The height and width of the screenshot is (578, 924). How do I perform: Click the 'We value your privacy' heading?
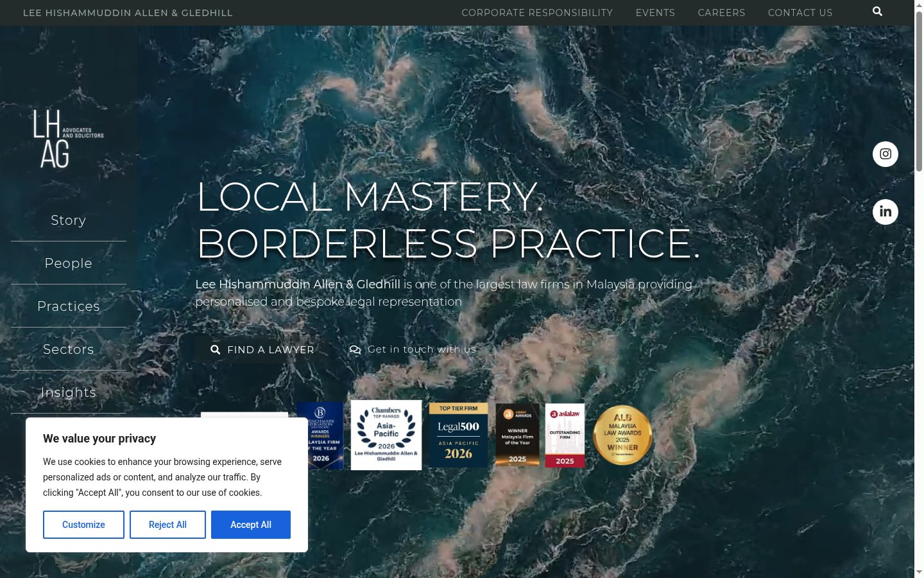(x=99, y=439)
